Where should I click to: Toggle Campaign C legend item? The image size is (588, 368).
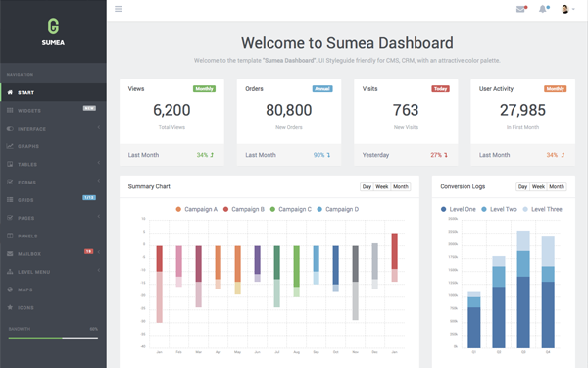coord(291,209)
